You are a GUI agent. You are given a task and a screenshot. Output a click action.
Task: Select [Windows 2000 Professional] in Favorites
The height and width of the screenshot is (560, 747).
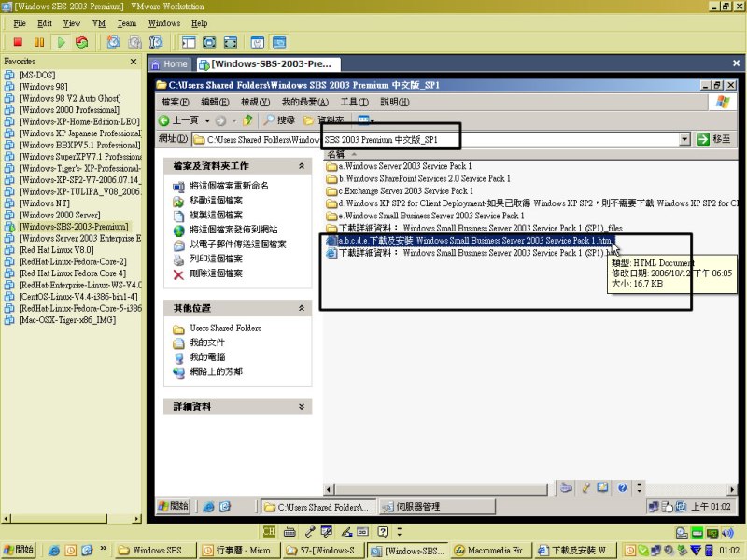69,110
